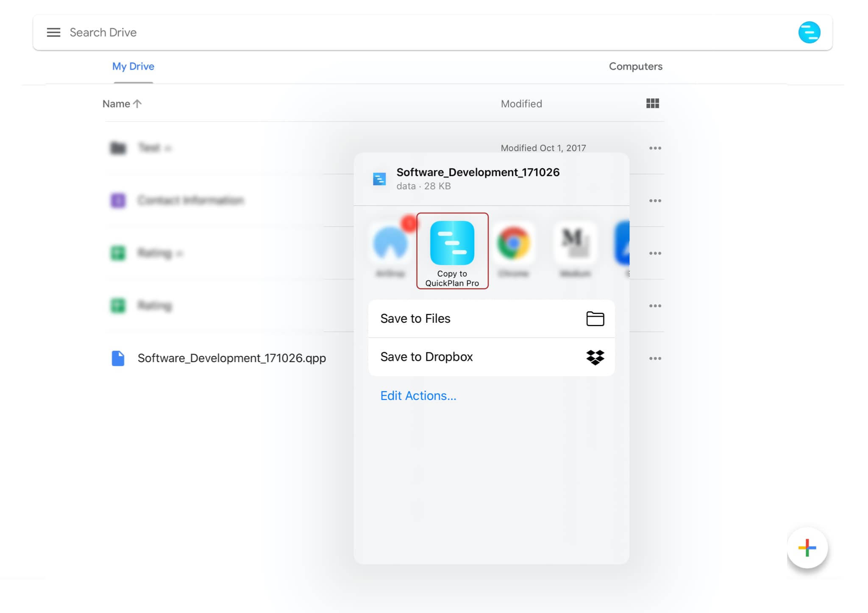868x613 pixels.
Task: Choose Save to Dropbox action
Action: pos(491,357)
